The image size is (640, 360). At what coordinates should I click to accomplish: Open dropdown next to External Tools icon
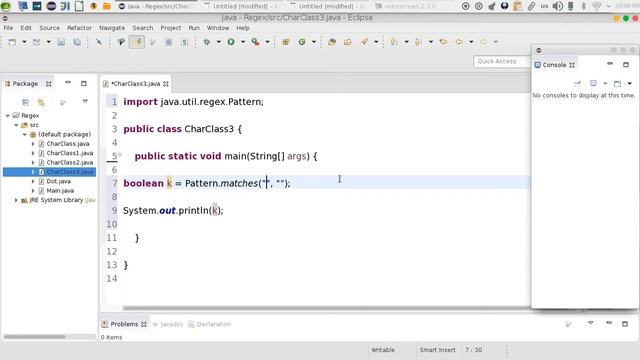(x=267, y=42)
